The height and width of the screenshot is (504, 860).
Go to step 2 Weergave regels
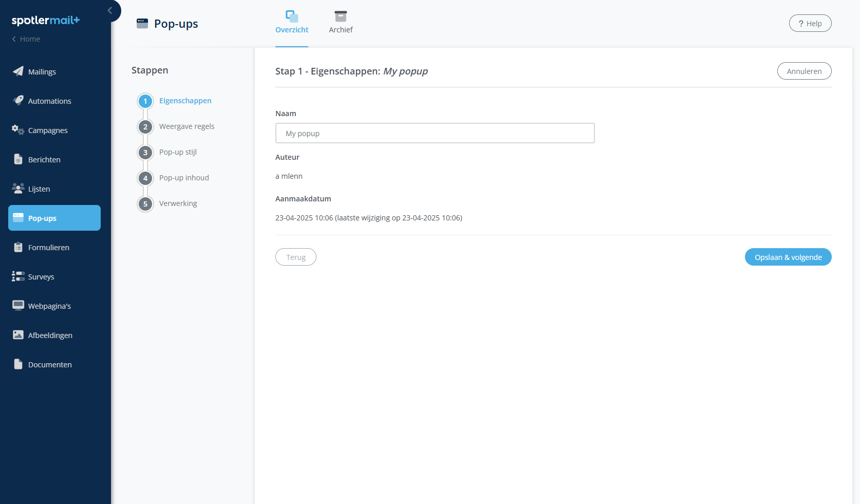point(186,126)
